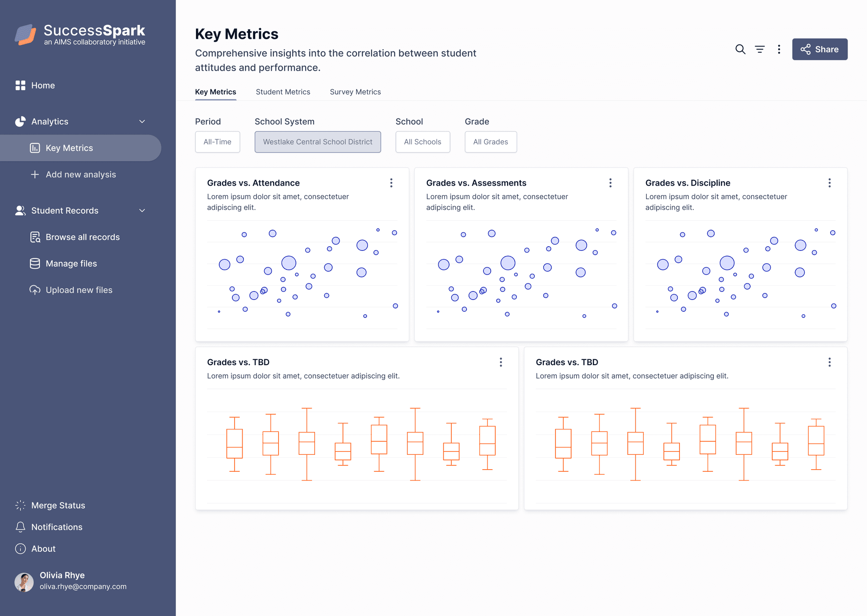Click the search magnifier icon
Screen dimensions: 867x616
point(740,49)
